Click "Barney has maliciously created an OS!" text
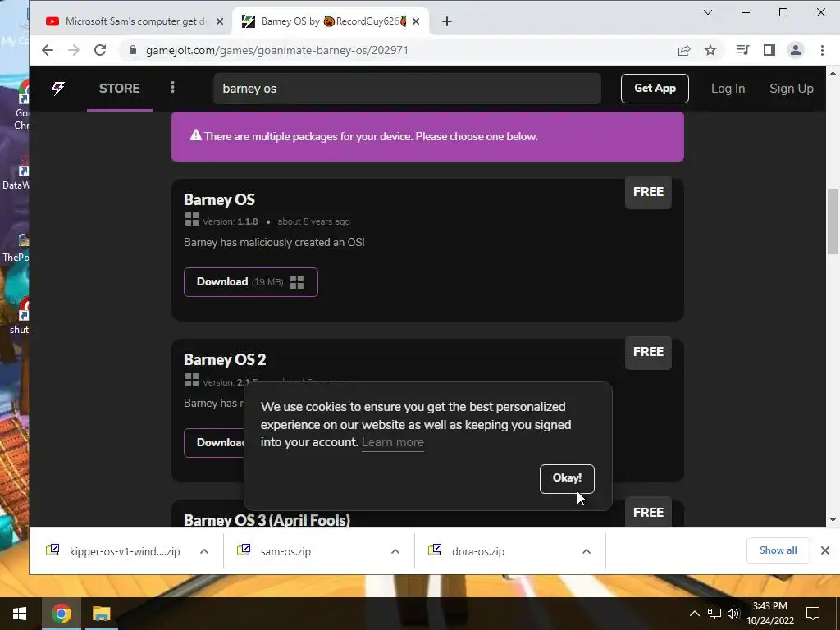 point(274,243)
